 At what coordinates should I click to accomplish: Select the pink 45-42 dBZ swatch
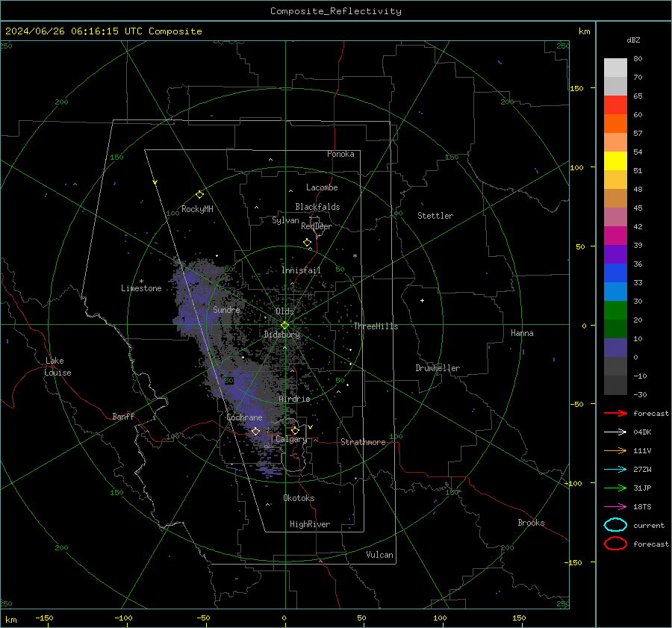615,217
